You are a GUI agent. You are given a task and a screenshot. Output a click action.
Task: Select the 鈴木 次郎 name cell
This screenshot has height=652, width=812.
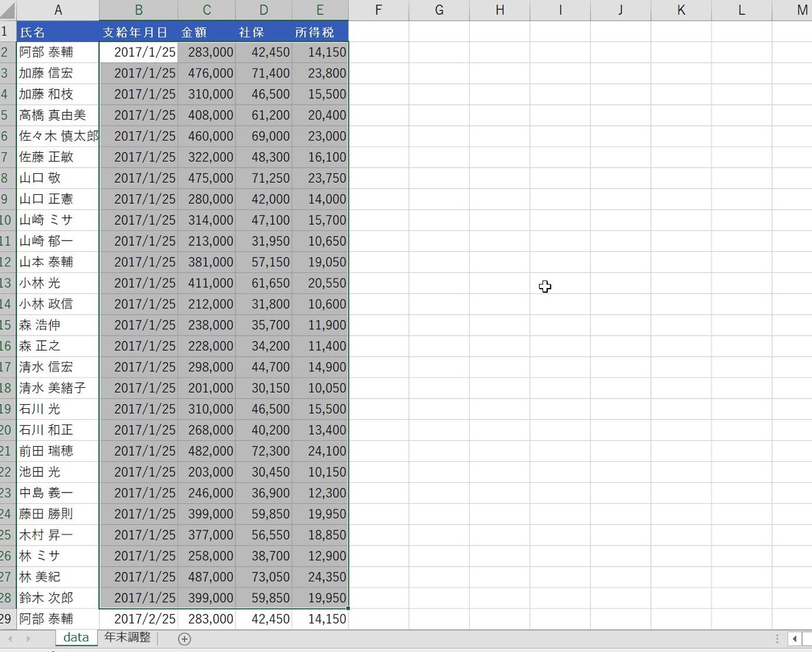(x=58, y=598)
